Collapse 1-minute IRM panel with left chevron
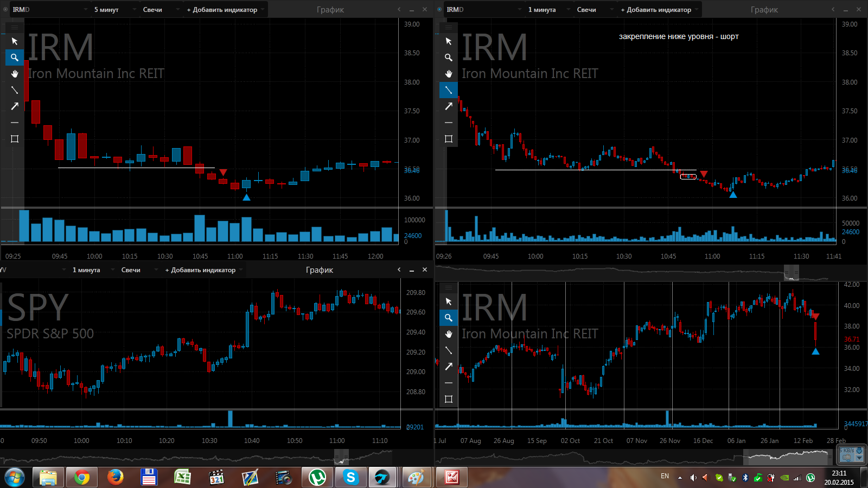 pos(833,9)
